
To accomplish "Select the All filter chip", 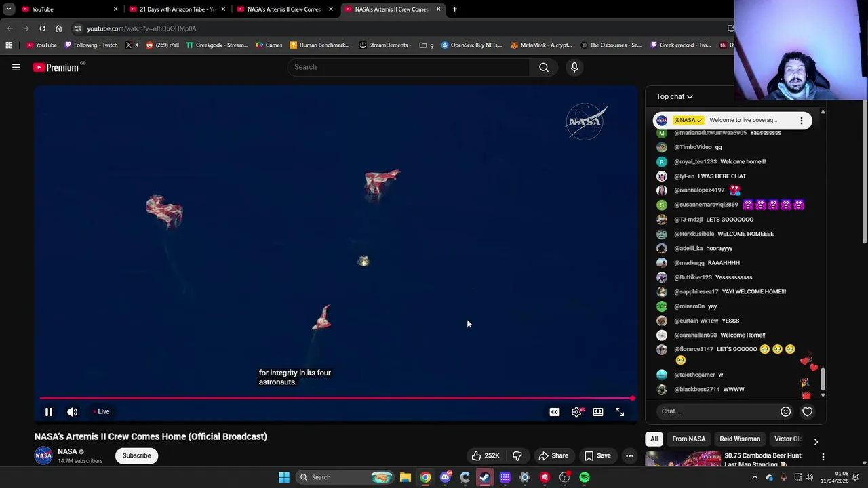I will 654,439.
